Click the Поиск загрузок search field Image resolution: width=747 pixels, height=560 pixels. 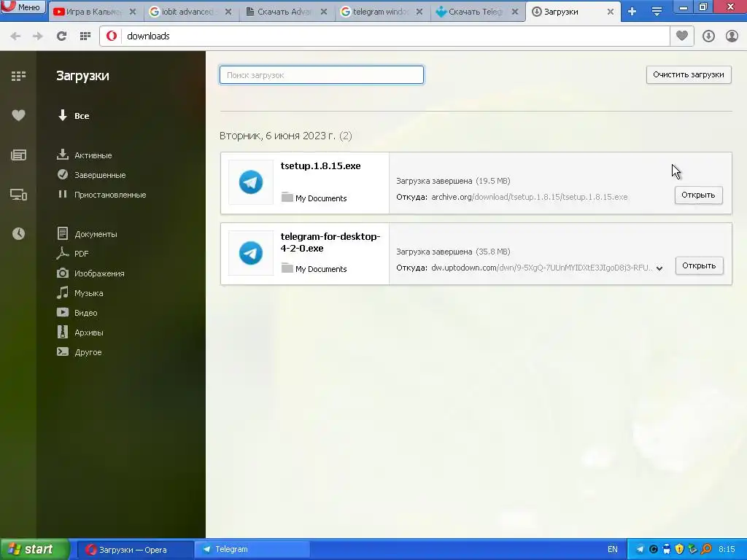(x=322, y=75)
